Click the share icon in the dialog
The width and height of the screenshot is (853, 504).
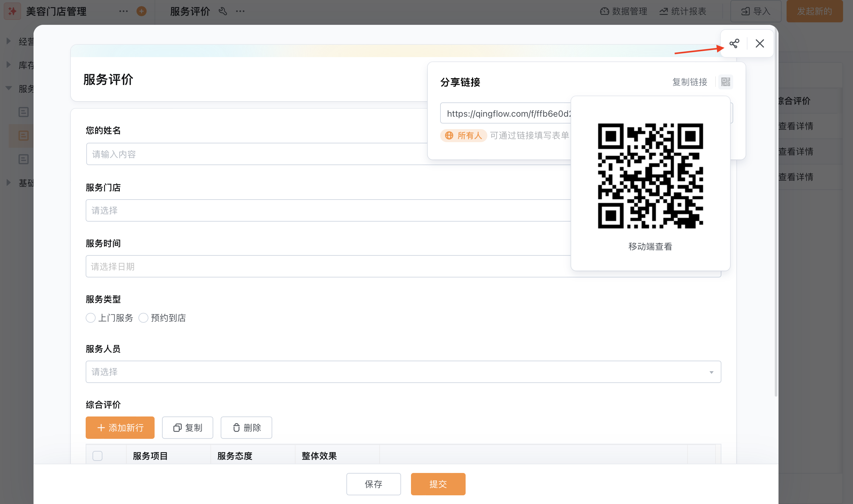tap(734, 43)
